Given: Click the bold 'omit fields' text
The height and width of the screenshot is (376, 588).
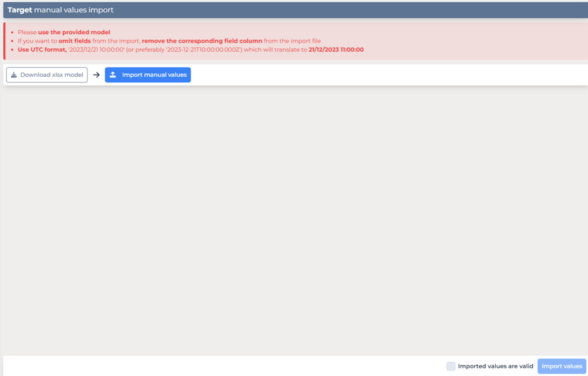Looking at the screenshot, I should [75, 41].
